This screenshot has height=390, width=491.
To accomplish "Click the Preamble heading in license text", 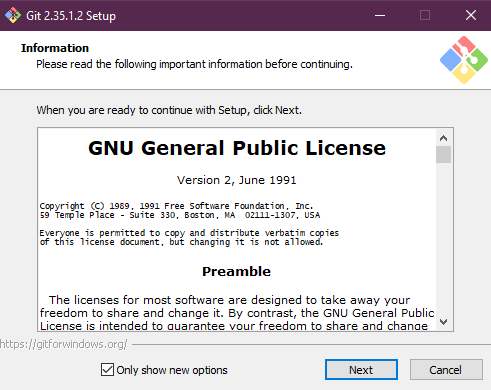I will 236,272.
